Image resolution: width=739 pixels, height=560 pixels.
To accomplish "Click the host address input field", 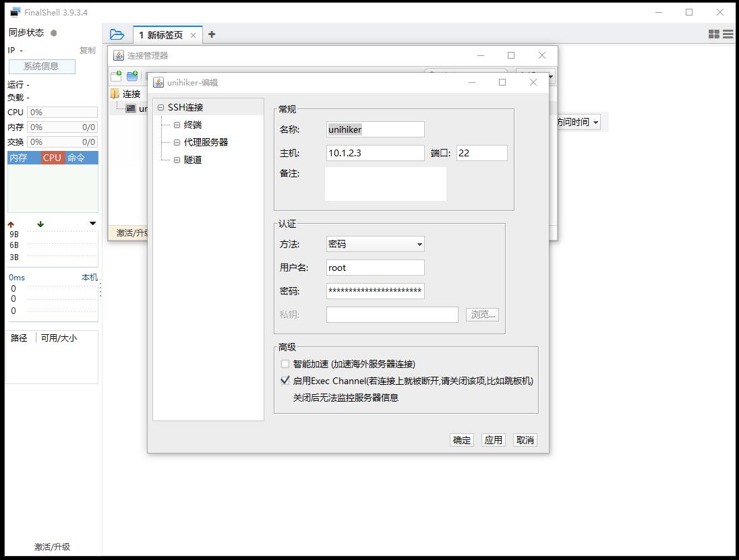I will pyautogui.click(x=375, y=153).
